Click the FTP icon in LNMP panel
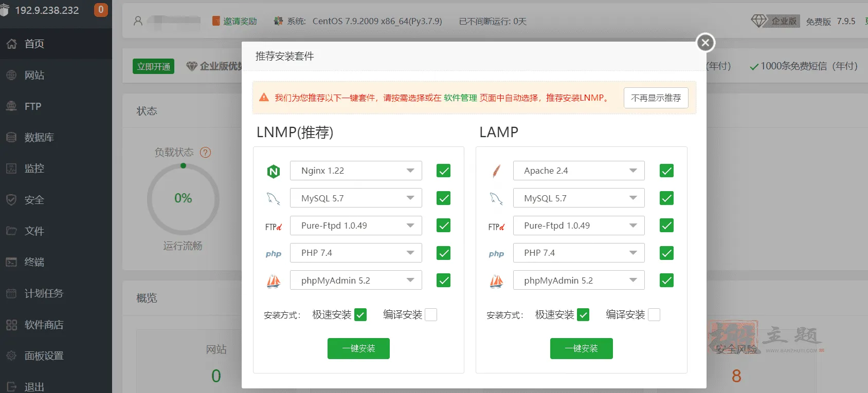868x393 pixels. pos(274,227)
